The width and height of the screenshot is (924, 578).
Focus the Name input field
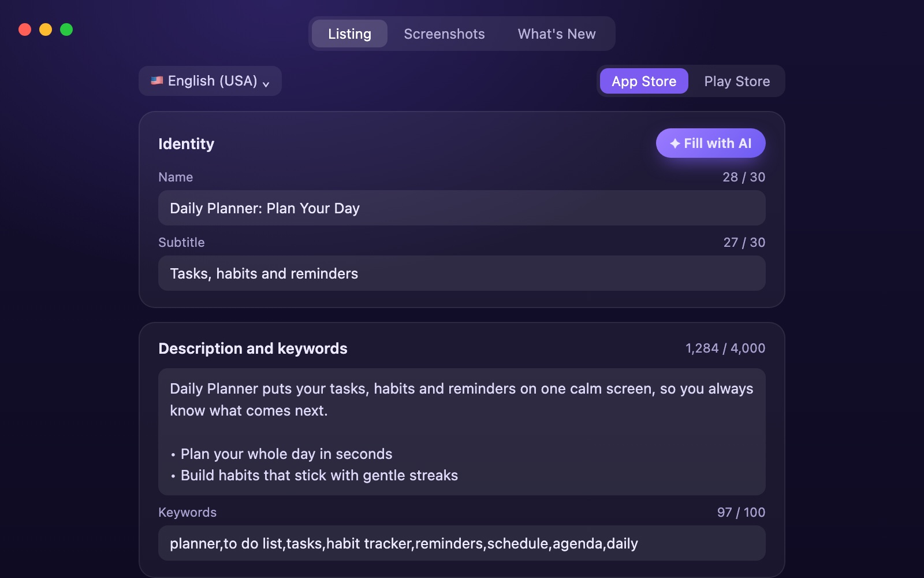point(462,208)
